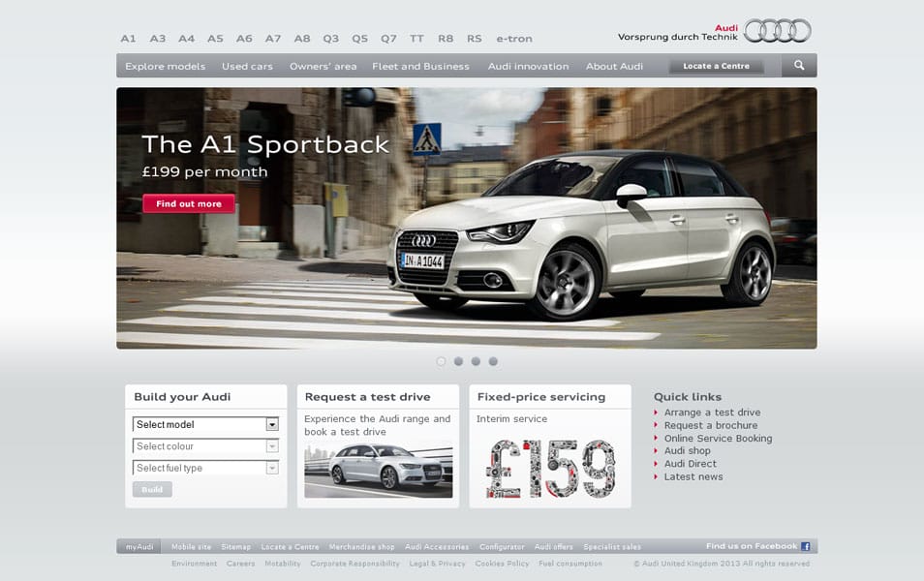Screen dimensions: 924x581
Task: Click Mobile site footer link
Action: tap(191, 547)
